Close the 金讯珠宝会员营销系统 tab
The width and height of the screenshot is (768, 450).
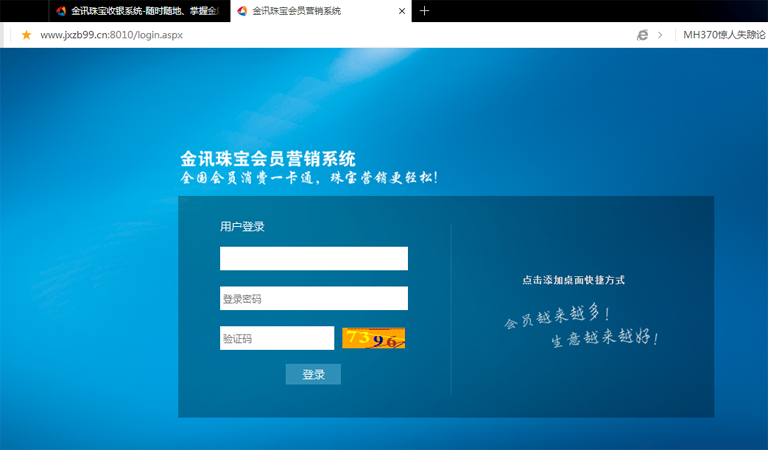[x=402, y=11]
